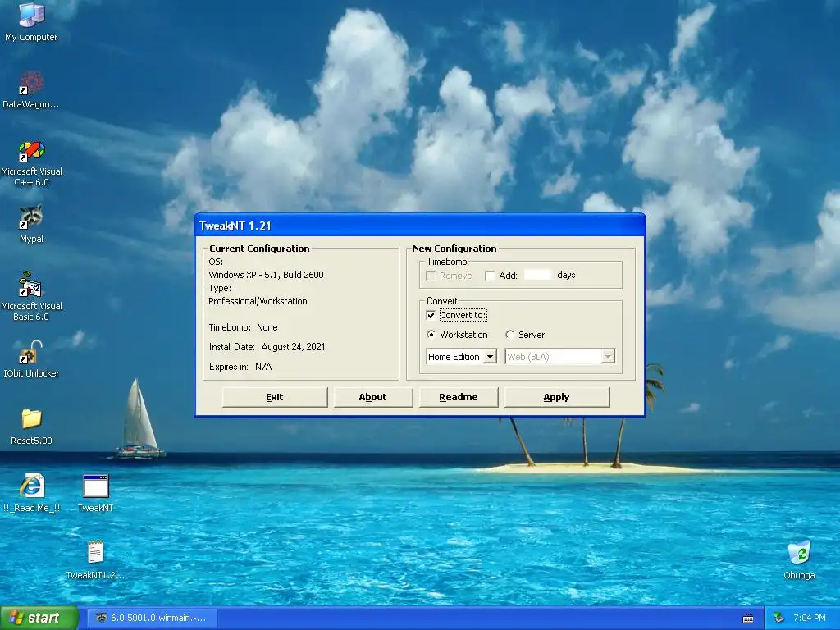Select the IObit Unlocker shortcut

click(31, 359)
